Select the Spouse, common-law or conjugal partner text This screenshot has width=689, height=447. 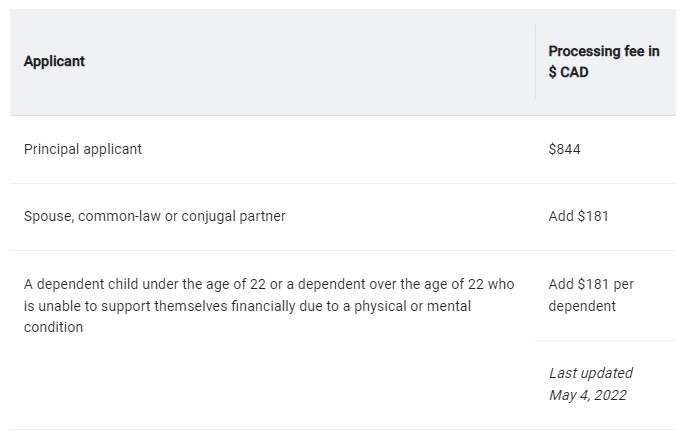pos(154,216)
